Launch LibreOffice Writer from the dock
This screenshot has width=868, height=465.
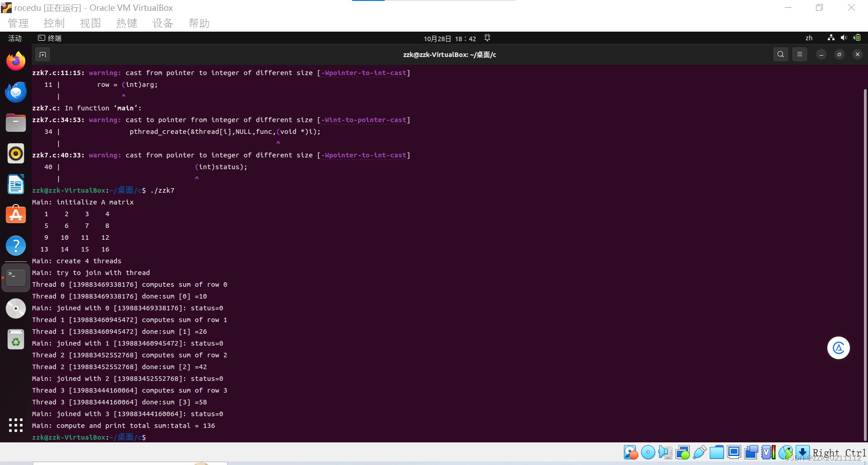16,184
